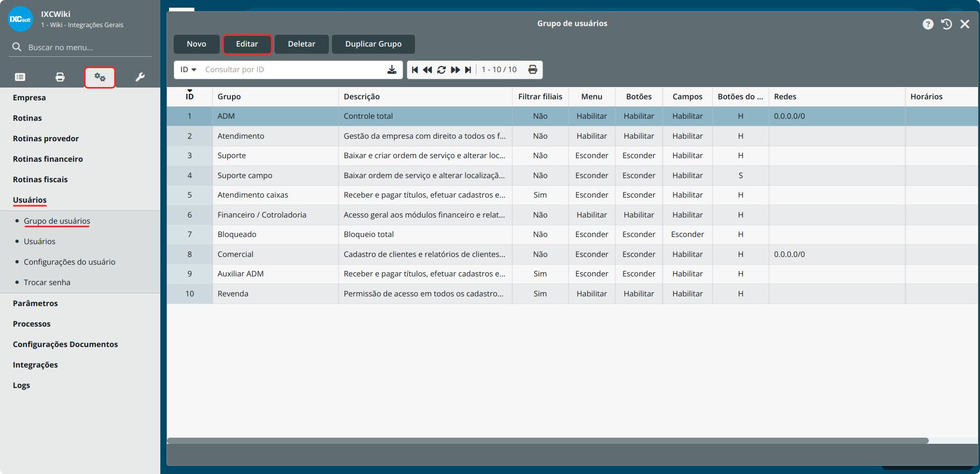Open Trocar senha submenu item
The height and width of the screenshot is (474, 980).
pos(47,283)
